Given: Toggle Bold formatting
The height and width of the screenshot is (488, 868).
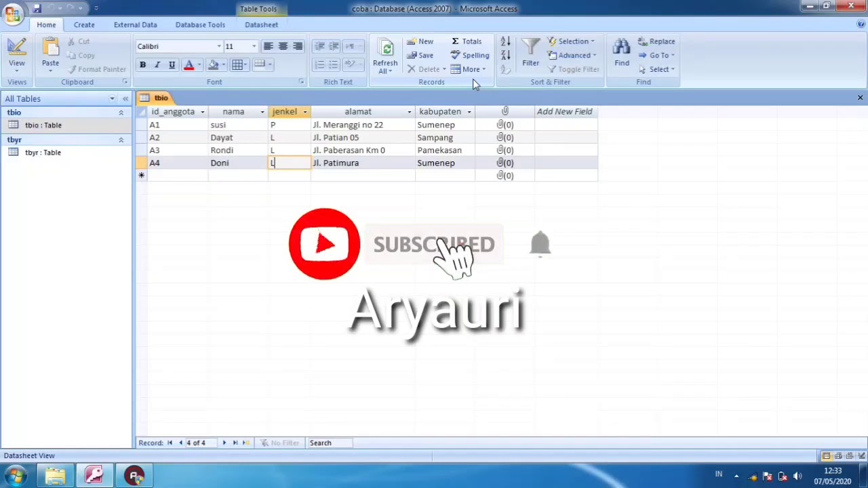Looking at the screenshot, I should pos(142,65).
